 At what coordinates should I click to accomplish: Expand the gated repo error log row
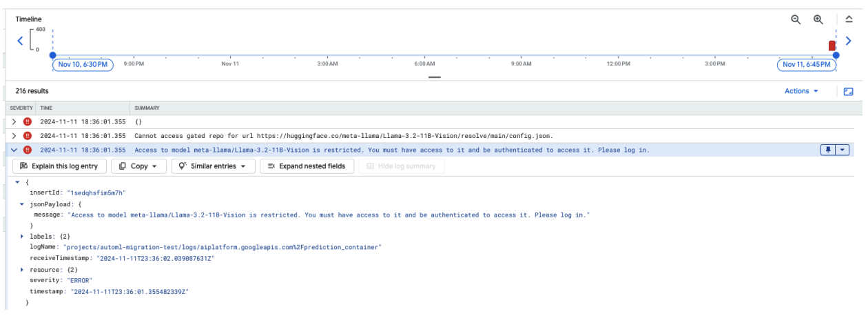(14, 136)
